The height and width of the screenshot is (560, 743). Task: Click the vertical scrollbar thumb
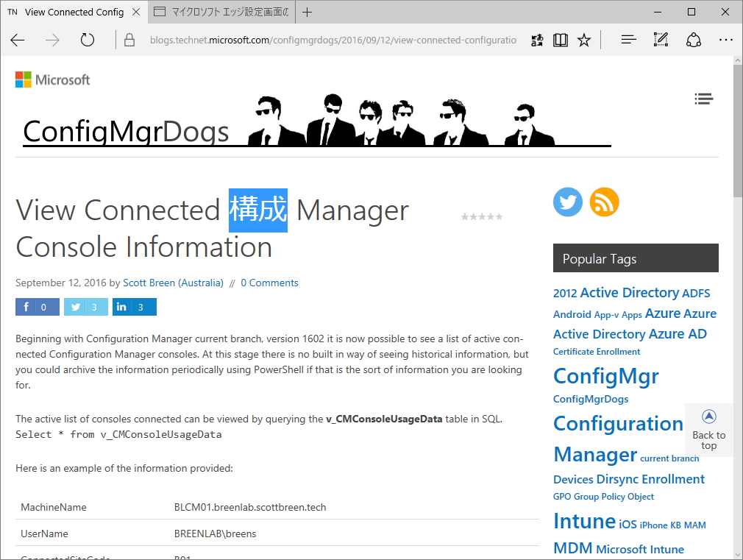[x=738, y=131]
